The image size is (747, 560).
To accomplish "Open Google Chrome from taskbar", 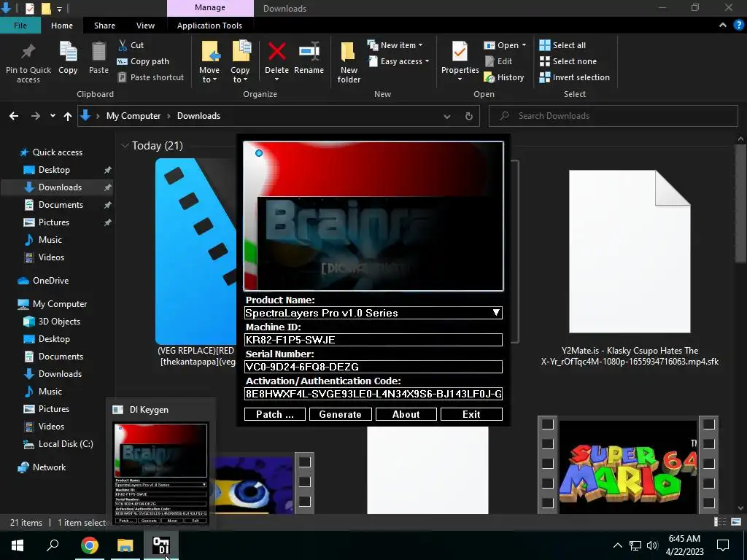I will point(89,545).
